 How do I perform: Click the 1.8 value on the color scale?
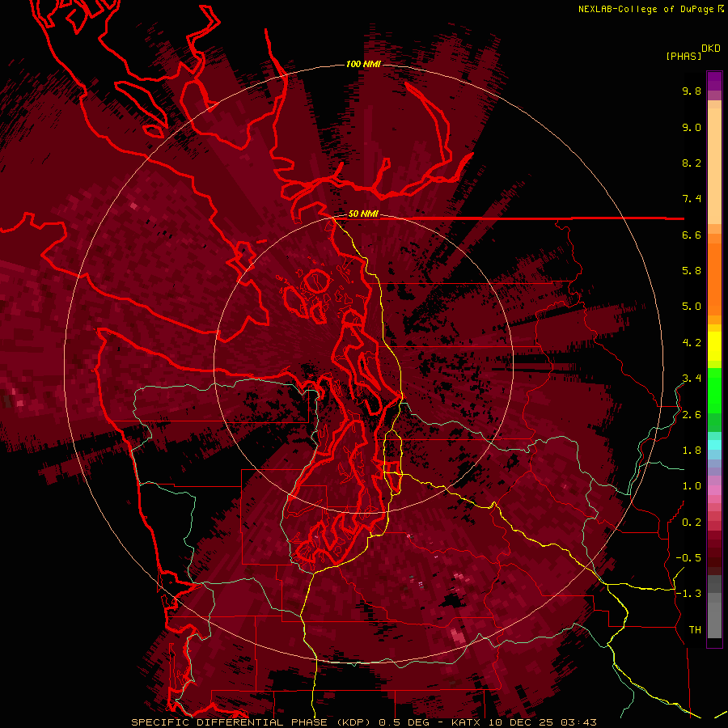(x=692, y=451)
